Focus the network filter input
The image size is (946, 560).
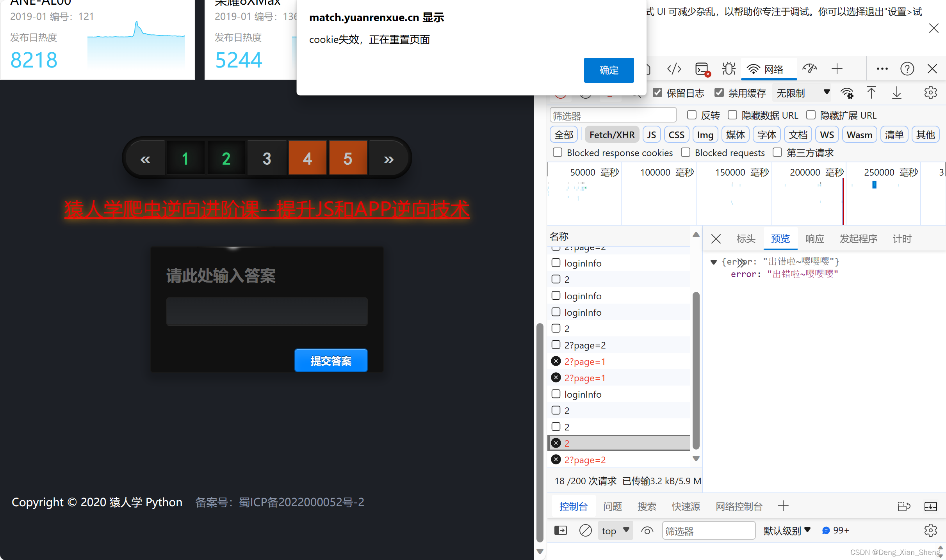pos(613,116)
